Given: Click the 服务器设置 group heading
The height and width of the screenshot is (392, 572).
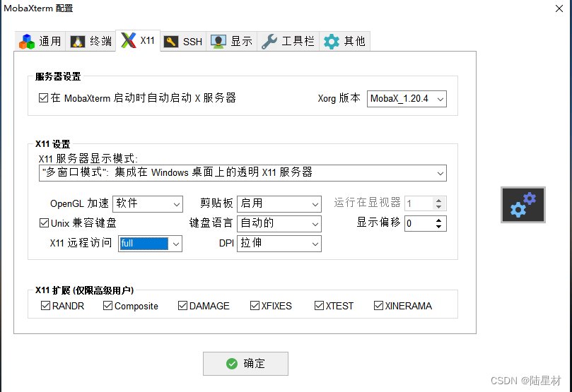Looking at the screenshot, I should (x=58, y=77).
